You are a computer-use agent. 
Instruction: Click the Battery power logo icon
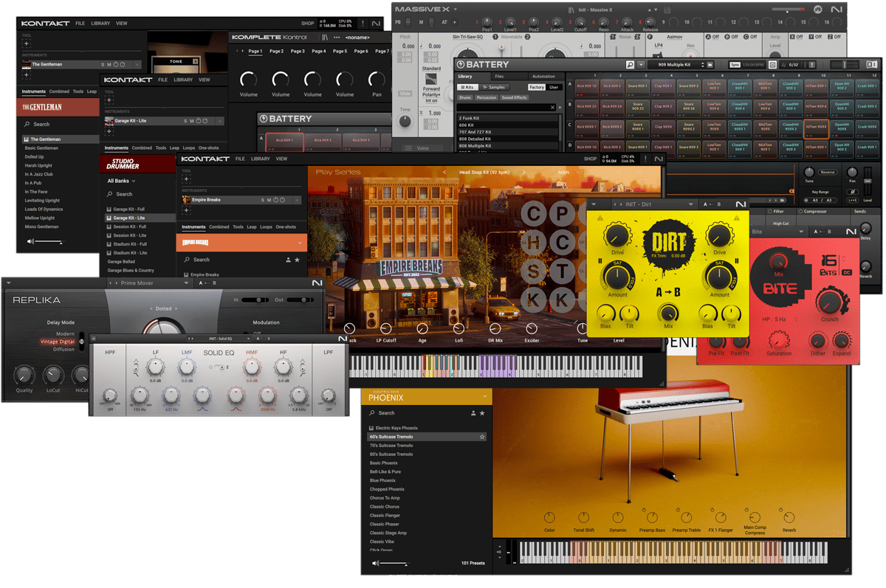459,65
